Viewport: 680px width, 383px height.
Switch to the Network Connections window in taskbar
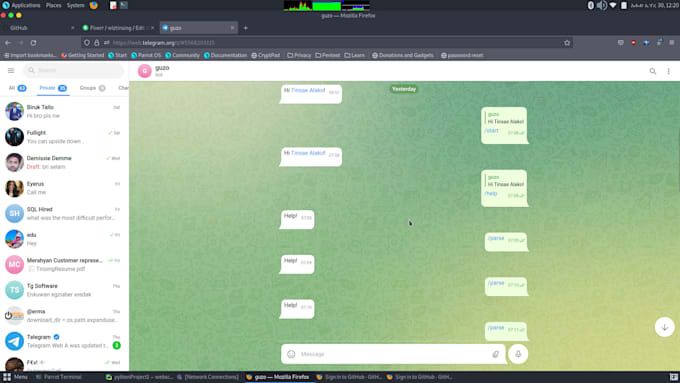pos(208,377)
